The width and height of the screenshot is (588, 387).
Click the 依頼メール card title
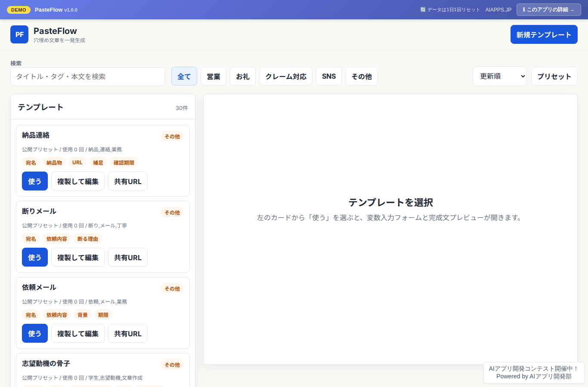39,287
